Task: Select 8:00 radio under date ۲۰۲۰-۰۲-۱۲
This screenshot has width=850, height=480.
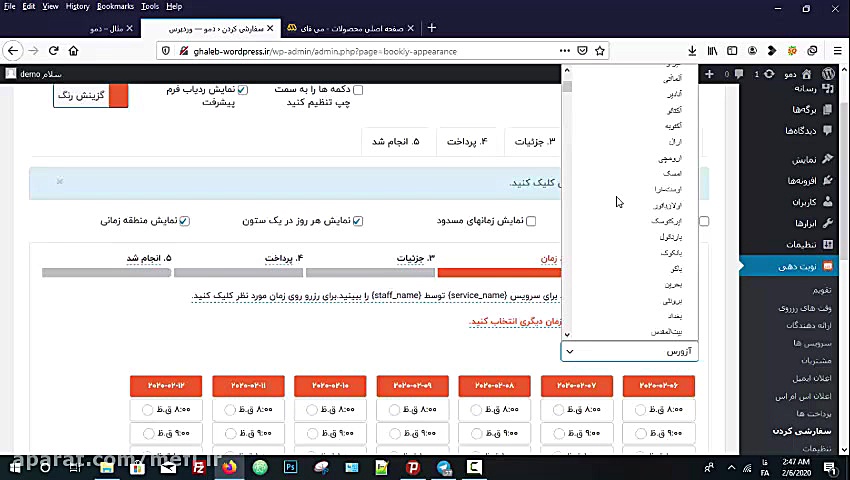Action: pos(147,410)
